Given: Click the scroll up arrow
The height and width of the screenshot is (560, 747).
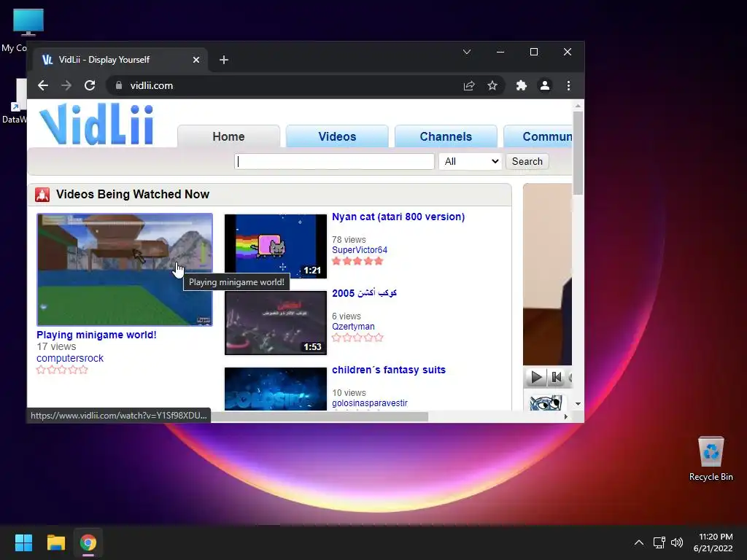Looking at the screenshot, I should click(x=578, y=106).
